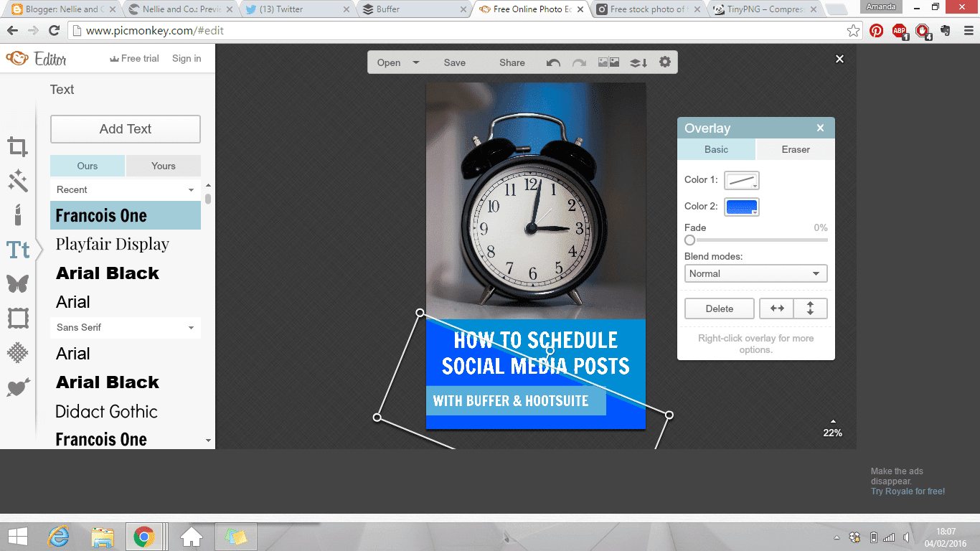Choose the highlighted Francois One font
The image size is (980, 551).
[x=126, y=215]
